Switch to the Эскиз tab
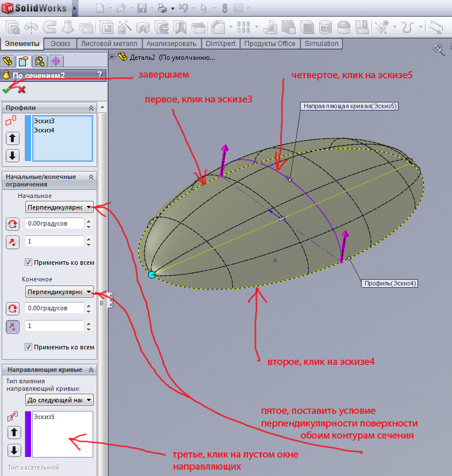The width and height of the screenshot is (452, 476). tap(60, 44)
